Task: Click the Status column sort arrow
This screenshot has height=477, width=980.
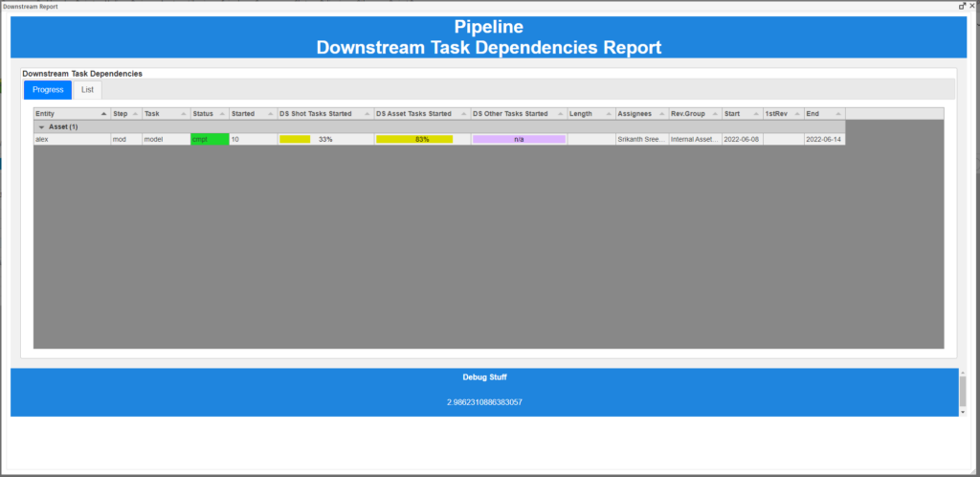Action: [222, 114]
